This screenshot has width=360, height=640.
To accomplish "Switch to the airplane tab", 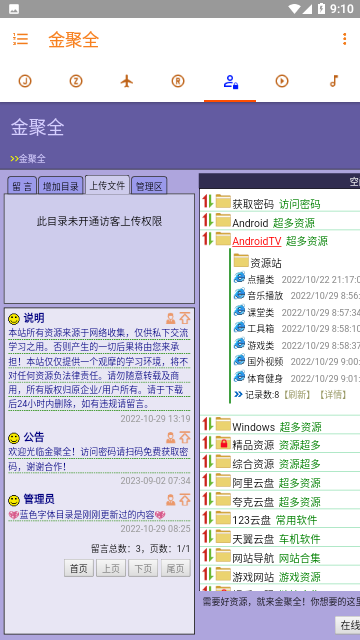I will (127, 81).
